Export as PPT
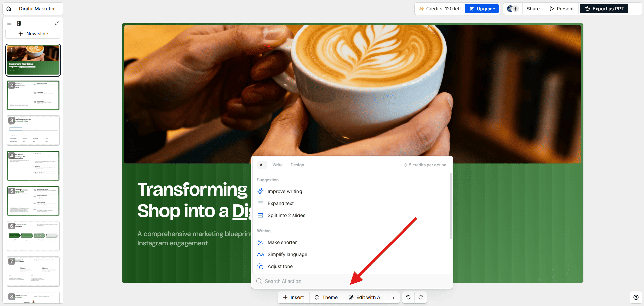 tap(604, 9)
